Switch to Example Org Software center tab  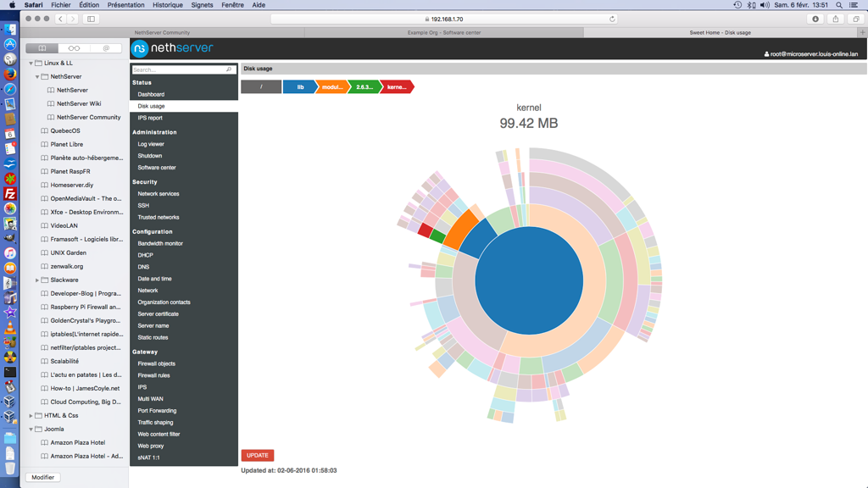coord(444,33)
